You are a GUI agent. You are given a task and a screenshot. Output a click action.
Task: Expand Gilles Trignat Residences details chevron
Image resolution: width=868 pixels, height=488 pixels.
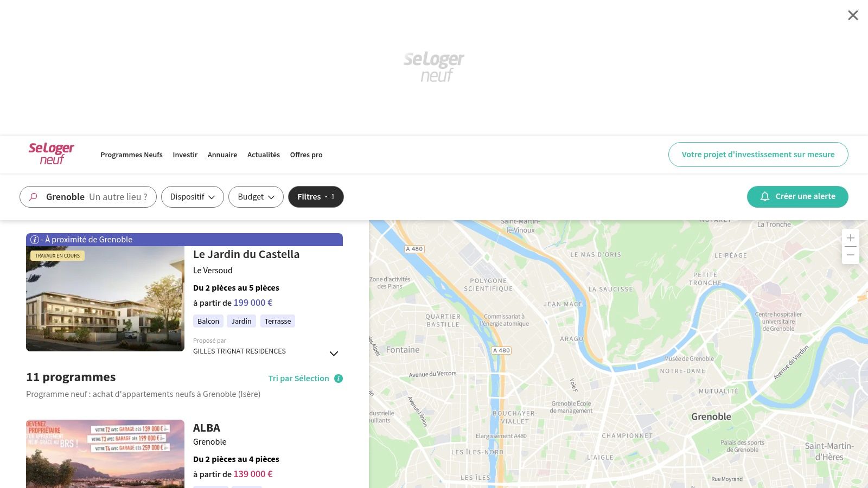(x=334, y=354)
